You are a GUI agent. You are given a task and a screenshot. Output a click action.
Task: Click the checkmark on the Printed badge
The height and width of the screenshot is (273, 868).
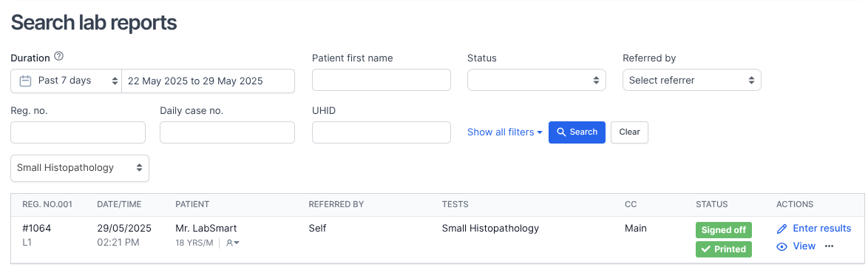coord(706,249)
